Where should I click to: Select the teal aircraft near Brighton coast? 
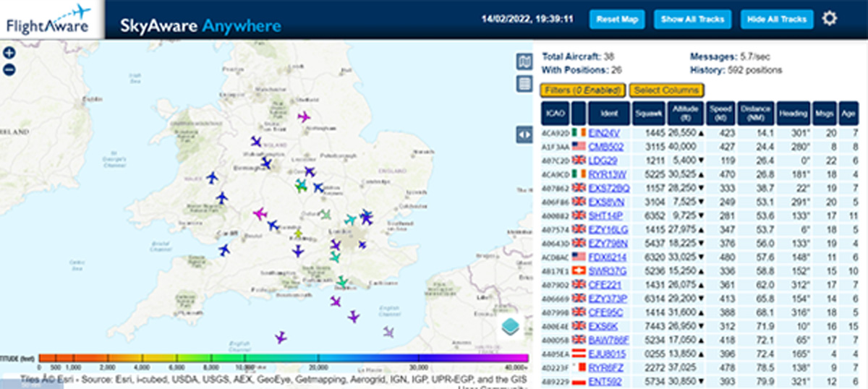342,281
